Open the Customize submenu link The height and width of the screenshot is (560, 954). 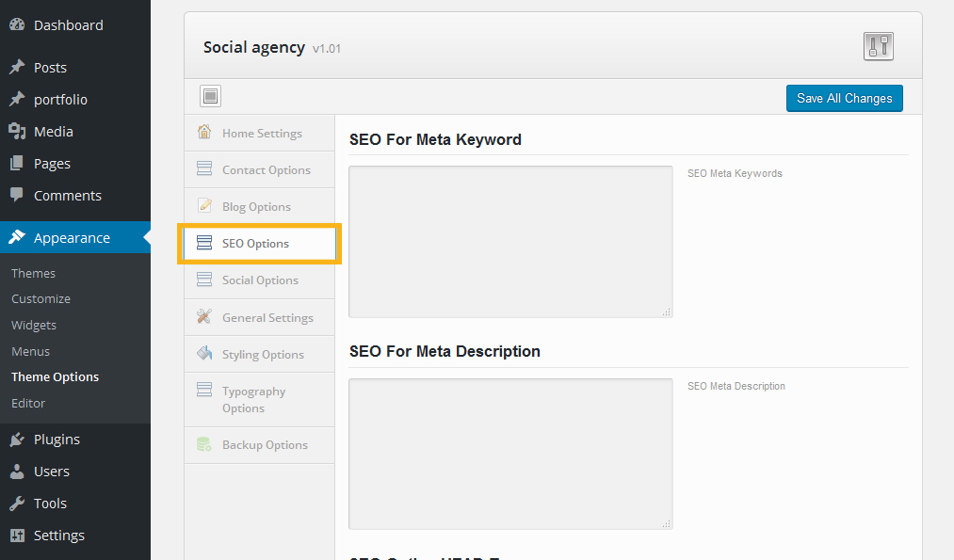click(x=40, y=298)
